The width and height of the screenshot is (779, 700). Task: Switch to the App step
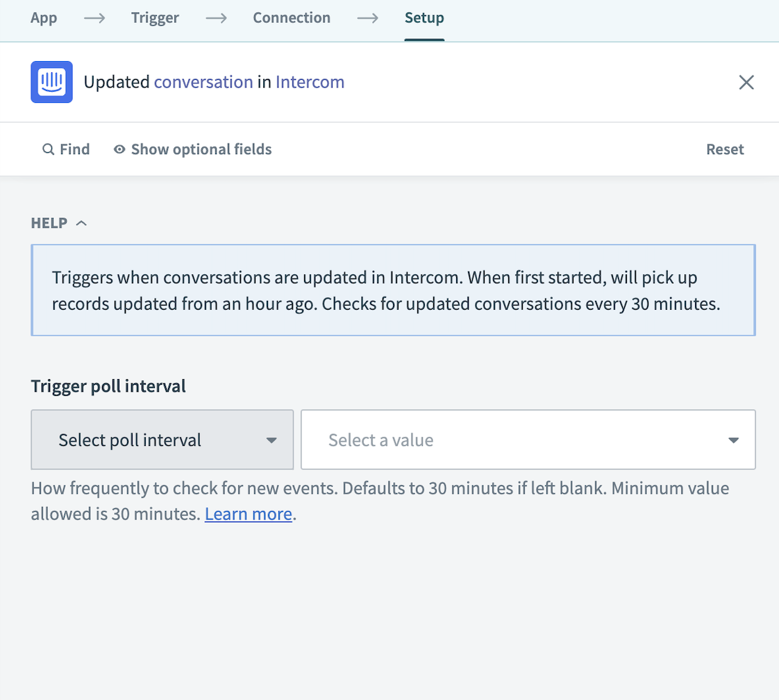(44, 19)
